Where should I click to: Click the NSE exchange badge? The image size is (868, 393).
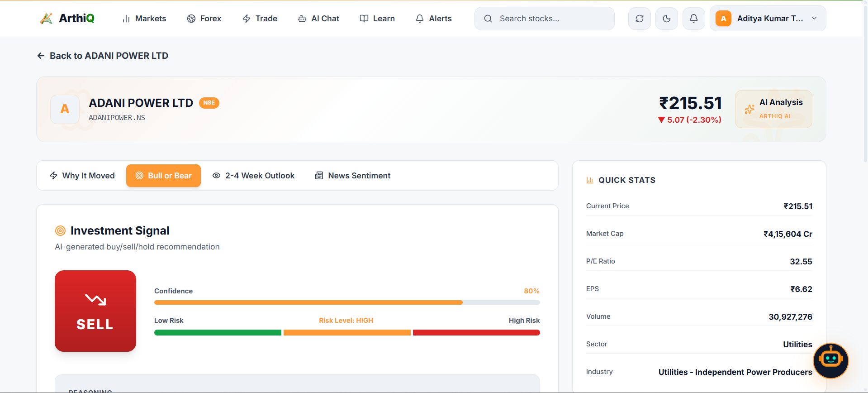click(x=209, y=103)
